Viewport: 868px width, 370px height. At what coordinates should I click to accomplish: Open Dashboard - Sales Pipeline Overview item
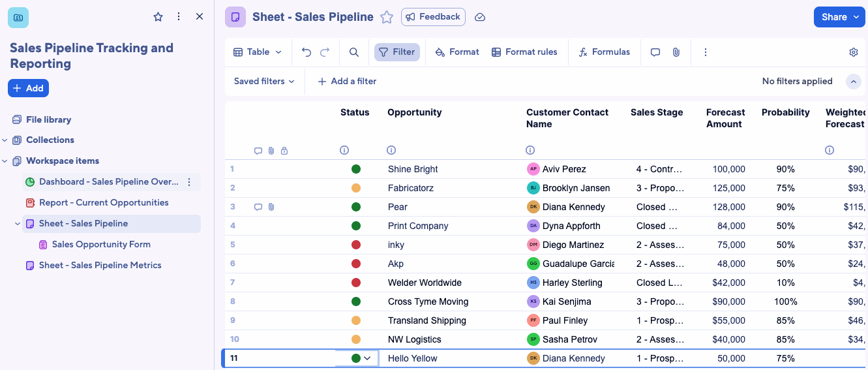coord(108,182)
